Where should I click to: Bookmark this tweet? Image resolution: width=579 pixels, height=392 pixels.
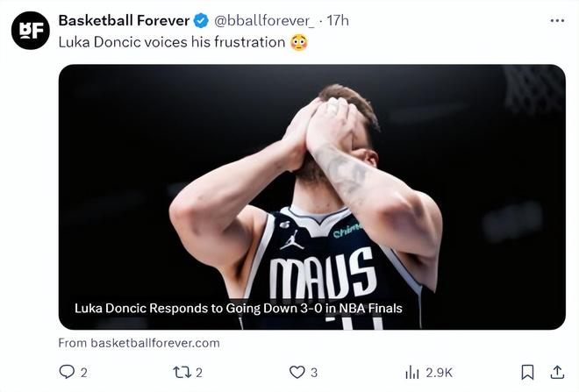527,372
